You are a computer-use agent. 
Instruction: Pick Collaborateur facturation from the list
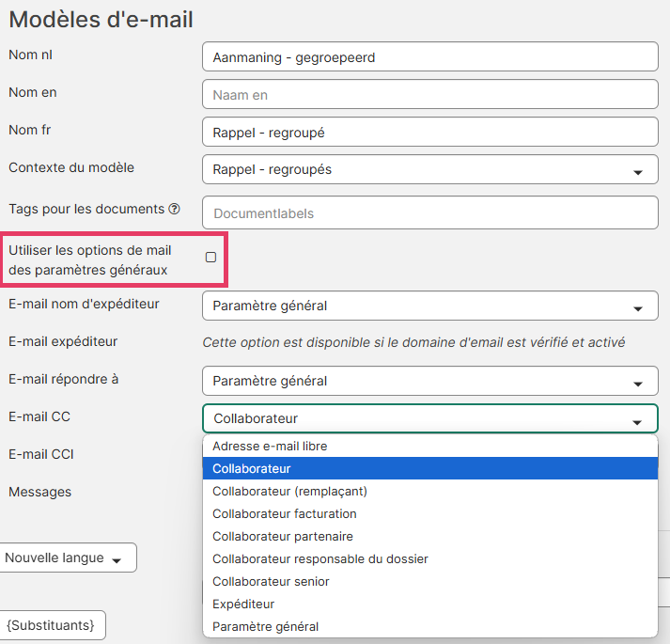coord(429,514)
